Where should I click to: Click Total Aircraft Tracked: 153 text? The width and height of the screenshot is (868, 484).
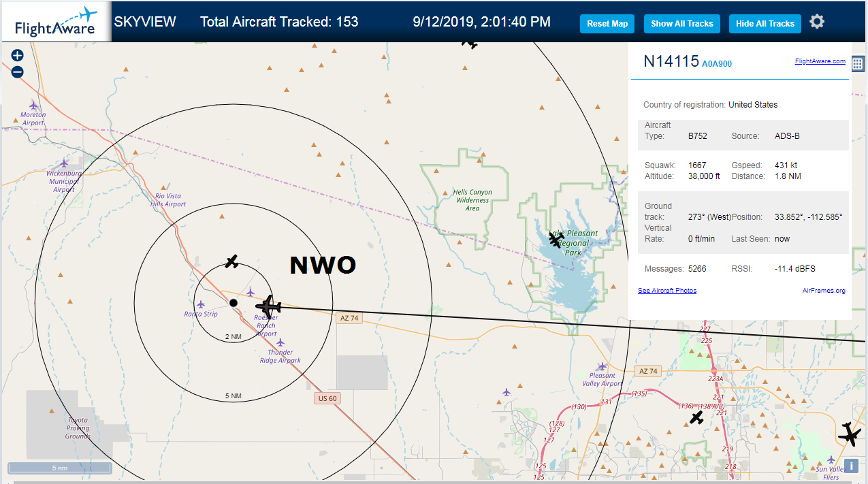tap(279, 22)
